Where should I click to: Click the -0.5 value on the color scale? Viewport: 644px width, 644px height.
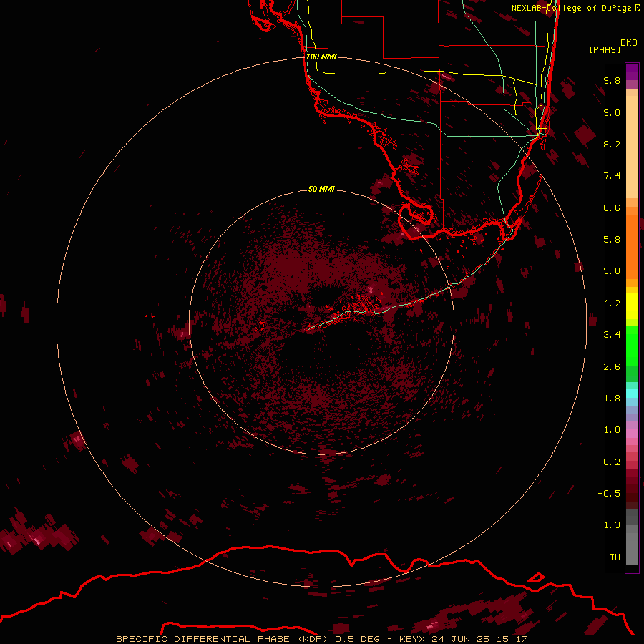(x=609, y=494)
